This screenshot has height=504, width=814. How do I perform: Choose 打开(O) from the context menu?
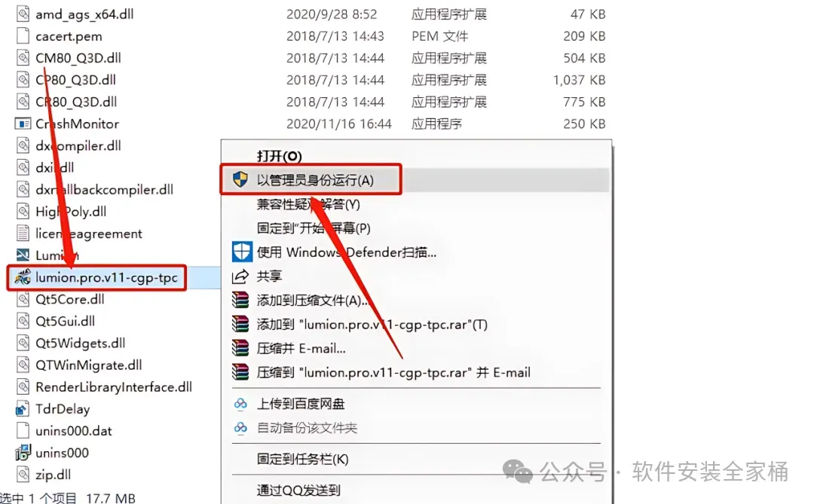(280, 156)
